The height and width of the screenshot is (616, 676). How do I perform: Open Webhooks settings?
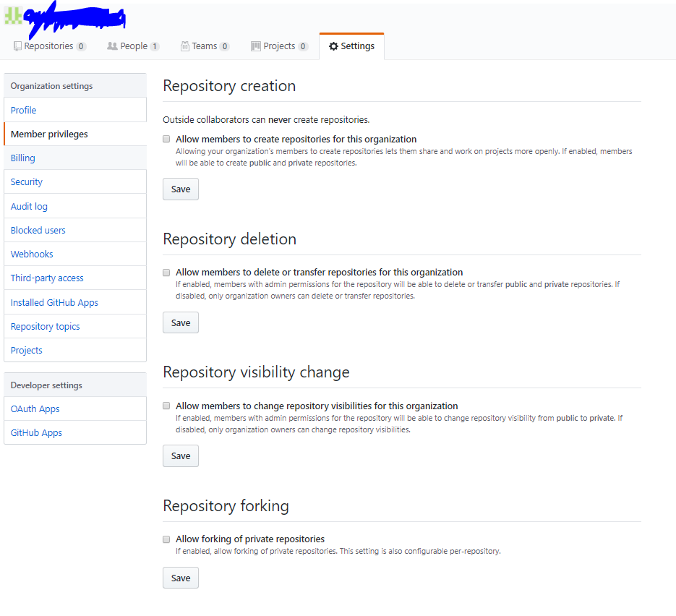tap(75, 254)
